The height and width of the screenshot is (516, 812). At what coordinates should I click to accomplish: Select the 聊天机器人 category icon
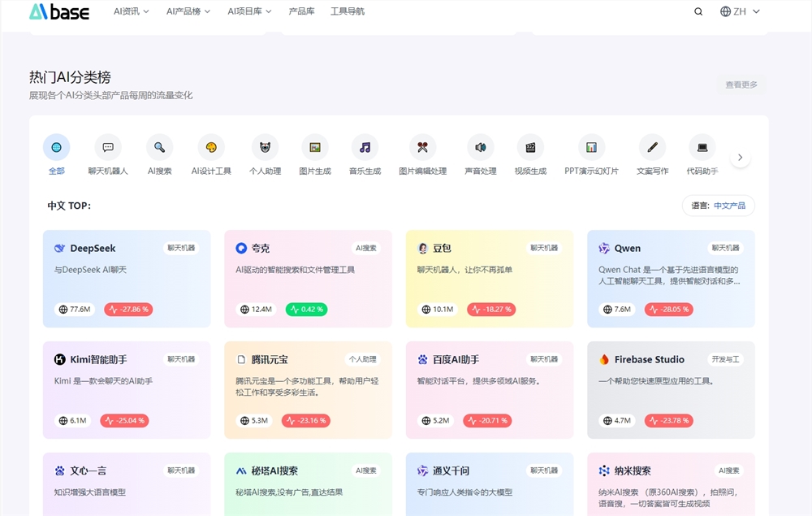pyautogui.click(x=108, y=146)
